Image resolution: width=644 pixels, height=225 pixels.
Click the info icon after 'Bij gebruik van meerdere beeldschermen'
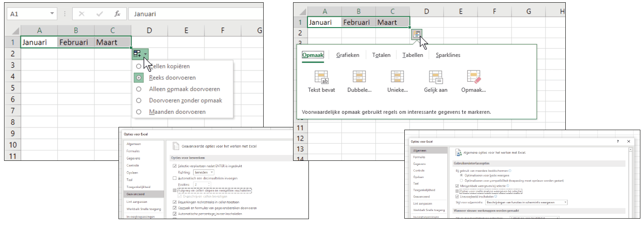[x=510, y=171]
